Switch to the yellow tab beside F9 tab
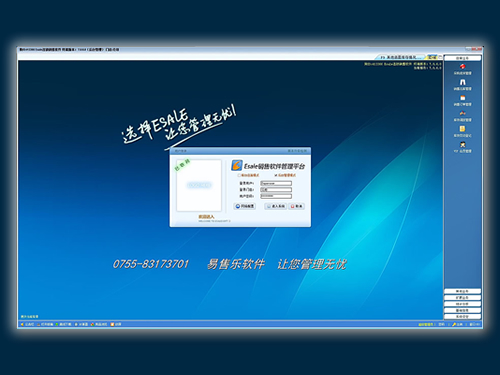Viewport: 500px width, 375px height. [x=432, y=57]
